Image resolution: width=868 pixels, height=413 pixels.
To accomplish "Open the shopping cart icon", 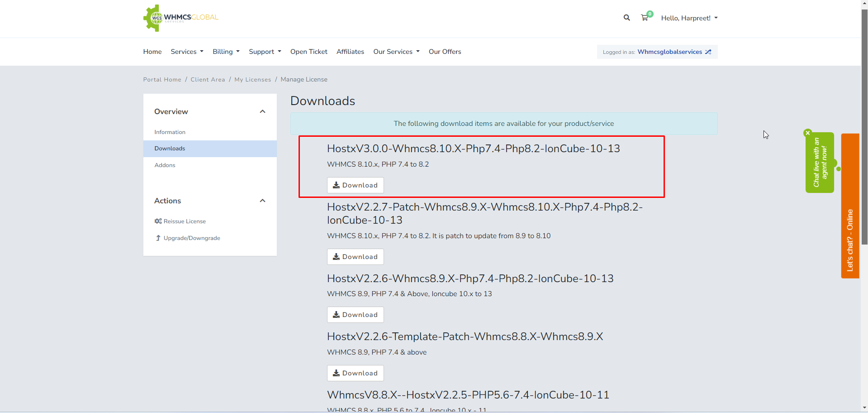I will click(645, 18).
